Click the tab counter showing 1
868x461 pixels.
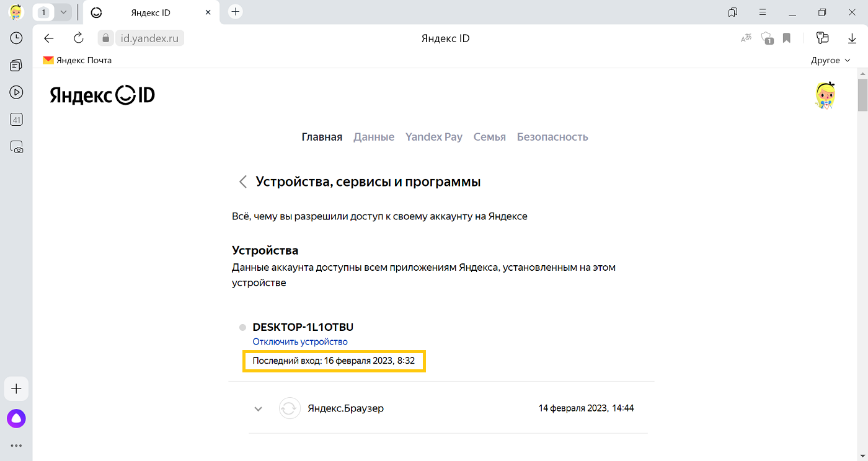[44, 12]
